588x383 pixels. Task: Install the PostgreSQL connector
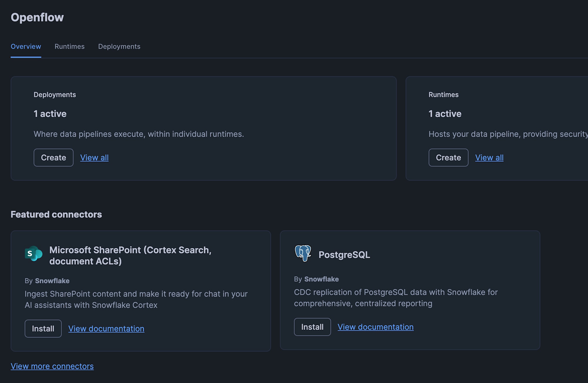coord(312,327)
